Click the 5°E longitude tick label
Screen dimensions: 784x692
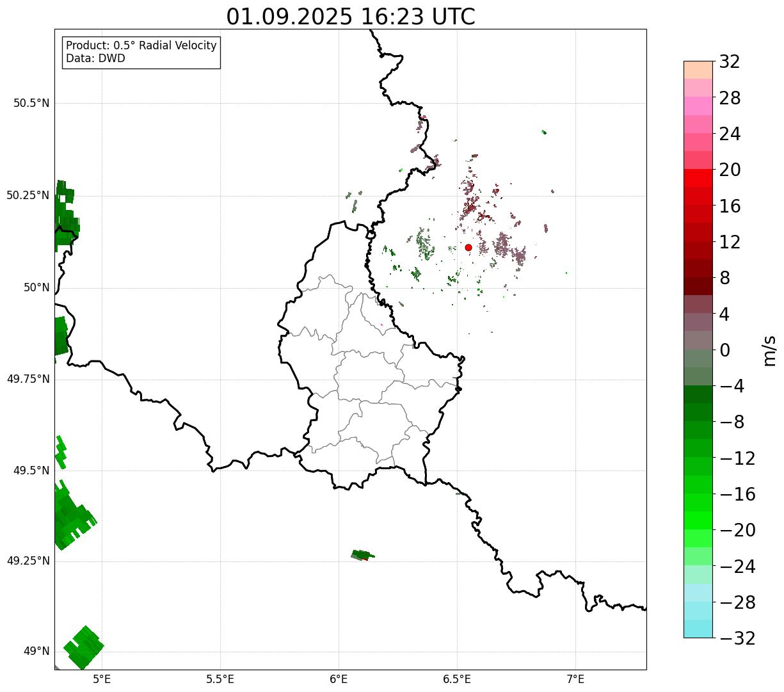coord(102,679)
